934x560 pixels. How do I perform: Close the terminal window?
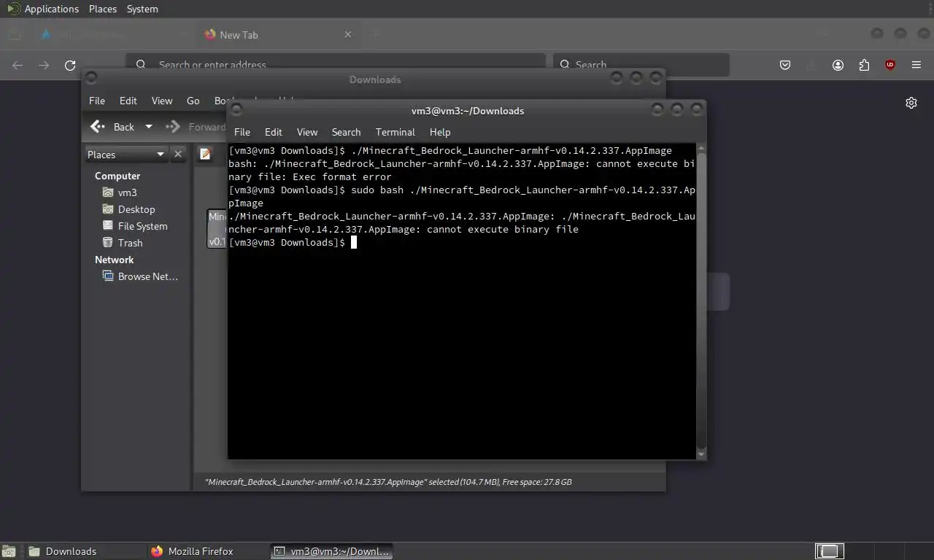696,109
